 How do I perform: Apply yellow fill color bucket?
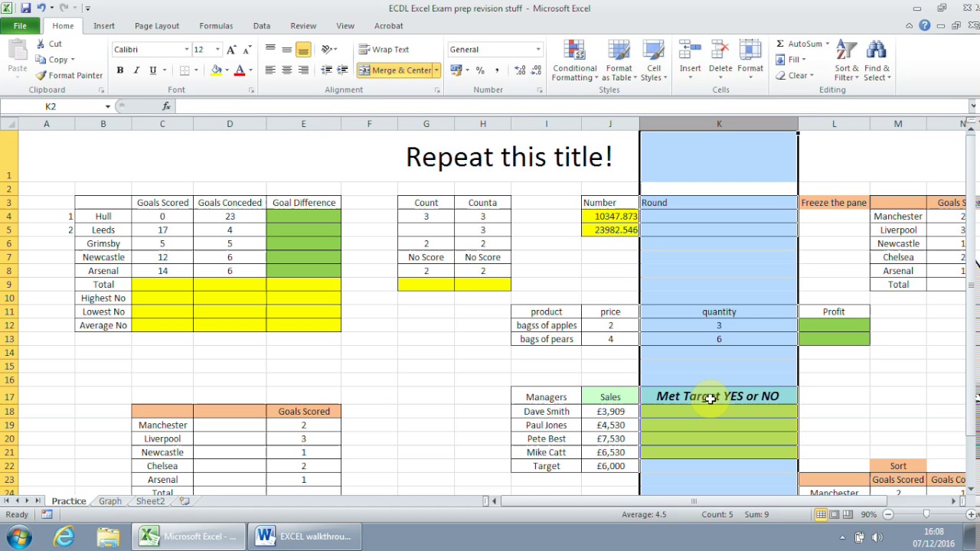pyautogui.click(x=217, y=70)
